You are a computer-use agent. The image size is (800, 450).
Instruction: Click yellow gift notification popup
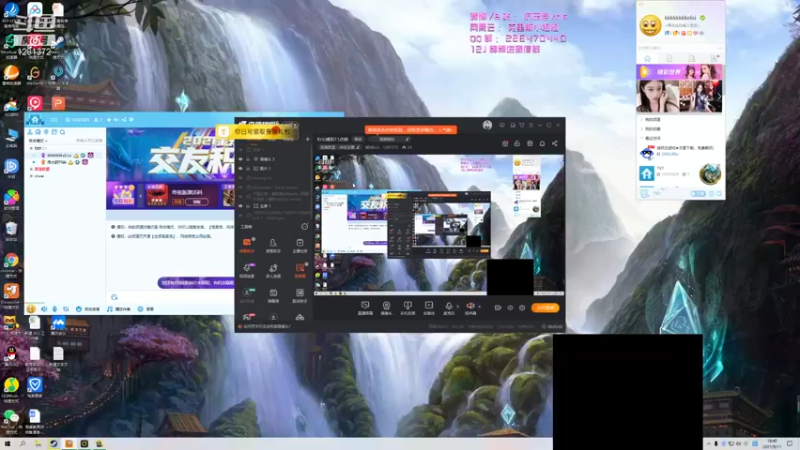(257, 132)
